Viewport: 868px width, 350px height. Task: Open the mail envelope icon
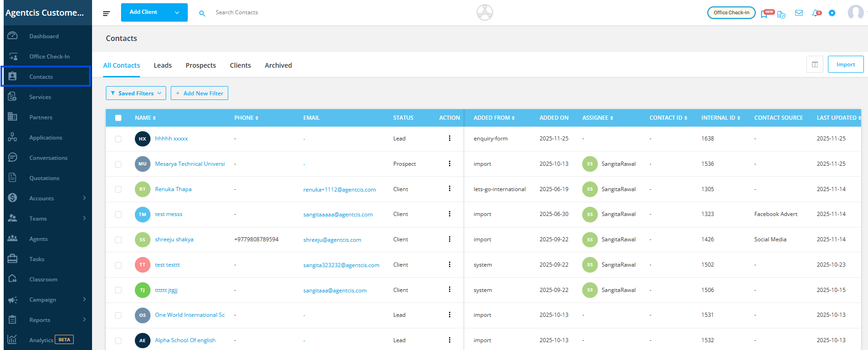799,13
